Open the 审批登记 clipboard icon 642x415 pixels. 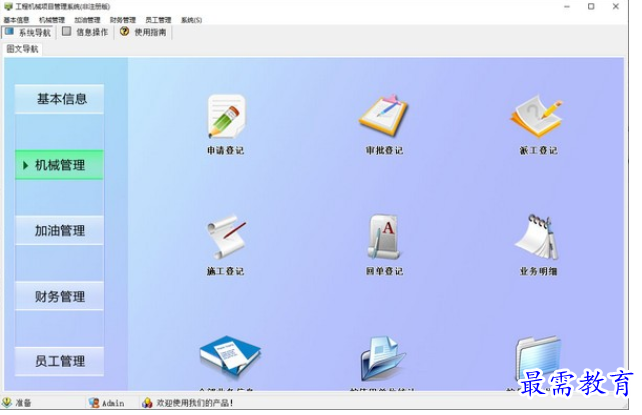[384, 116]
